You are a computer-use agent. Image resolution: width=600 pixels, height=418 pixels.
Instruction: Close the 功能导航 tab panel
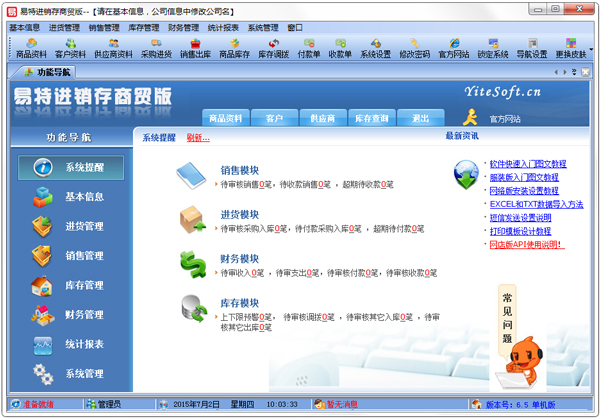[585, 72]
